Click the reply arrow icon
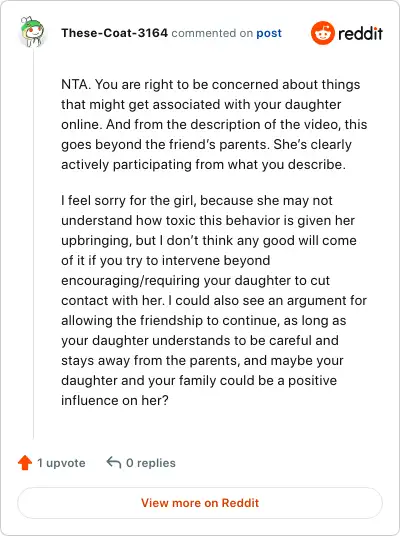The height and width of the screenshot is (536, 400). pos(114,463)
